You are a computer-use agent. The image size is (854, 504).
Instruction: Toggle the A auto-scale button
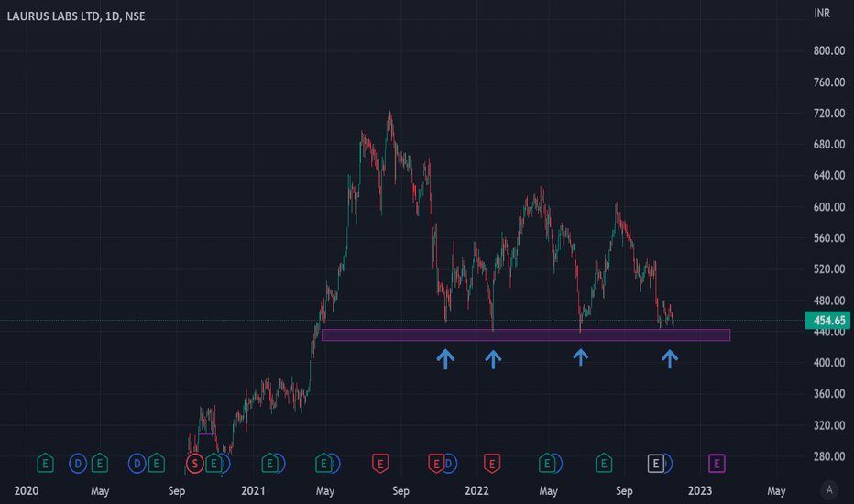(x=829, y=489)
